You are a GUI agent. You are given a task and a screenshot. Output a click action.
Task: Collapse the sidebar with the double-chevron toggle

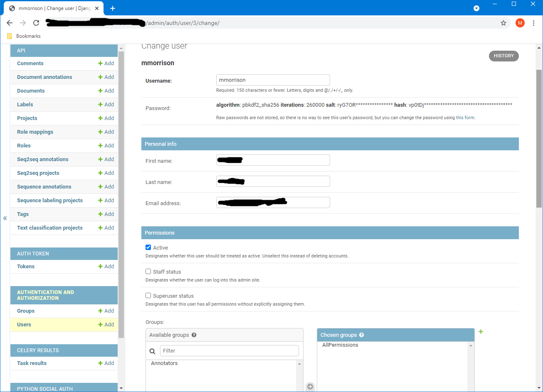click(5, 218)
